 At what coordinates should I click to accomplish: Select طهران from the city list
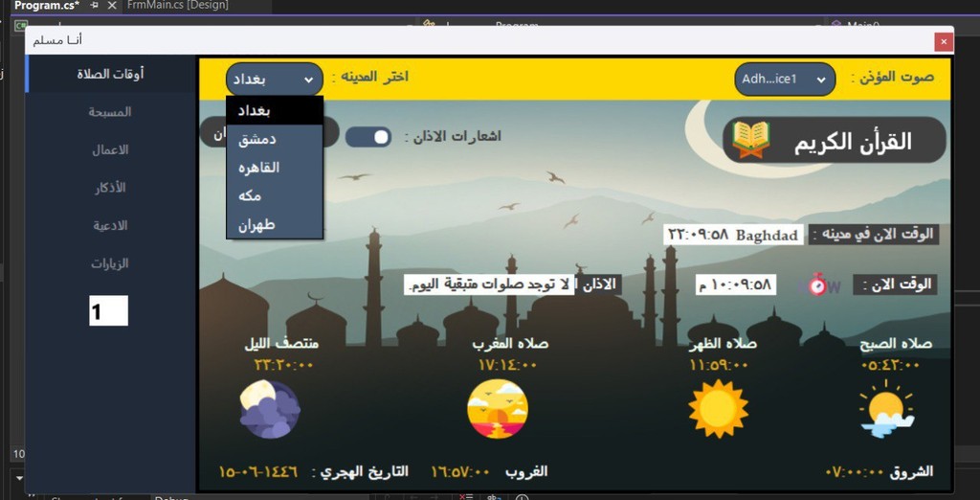[x=275, y=225]
